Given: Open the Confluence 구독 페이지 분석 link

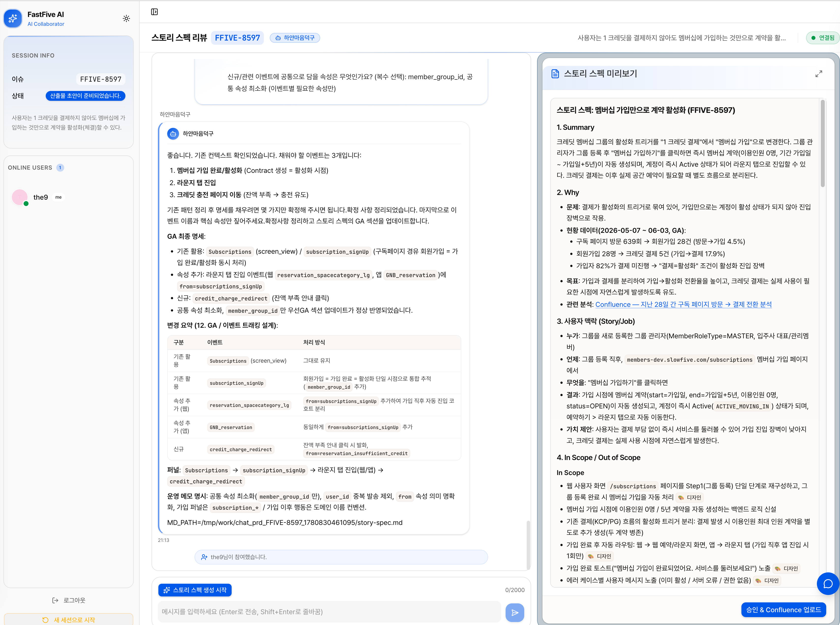Looking at the screenshot, I should click(x=683, y=305).
